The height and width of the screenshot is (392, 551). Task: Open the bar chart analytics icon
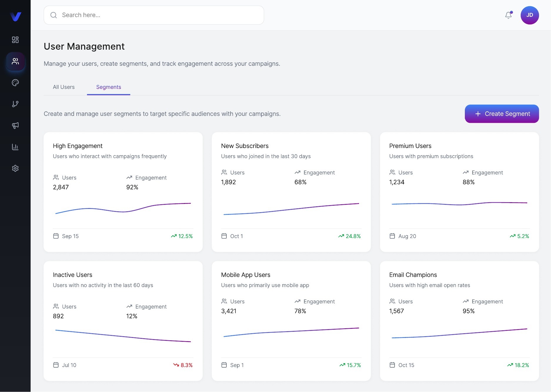(15, 147)
